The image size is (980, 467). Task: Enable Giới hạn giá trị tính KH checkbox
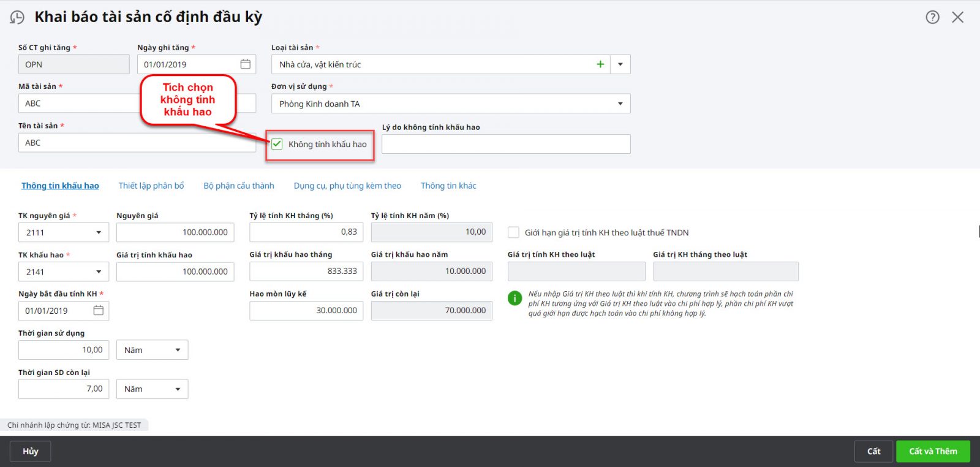point(513,232)
